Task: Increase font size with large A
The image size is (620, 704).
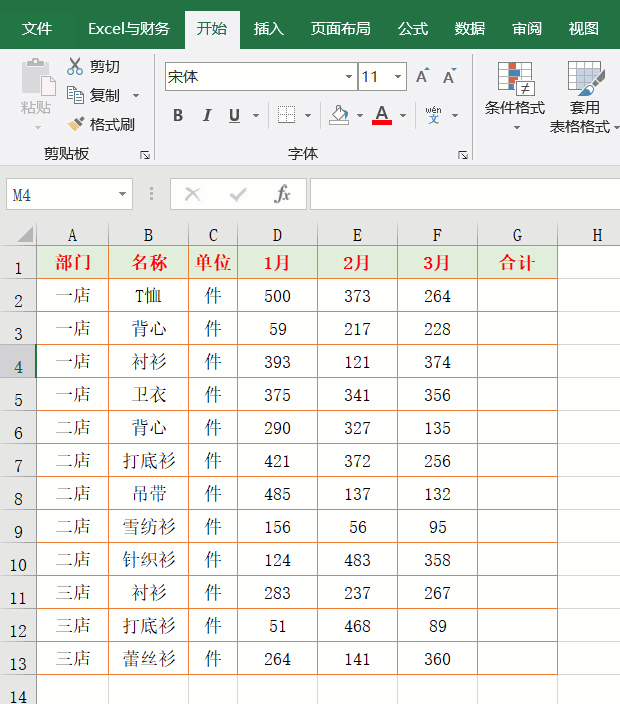Action: [x=422, y=76]
